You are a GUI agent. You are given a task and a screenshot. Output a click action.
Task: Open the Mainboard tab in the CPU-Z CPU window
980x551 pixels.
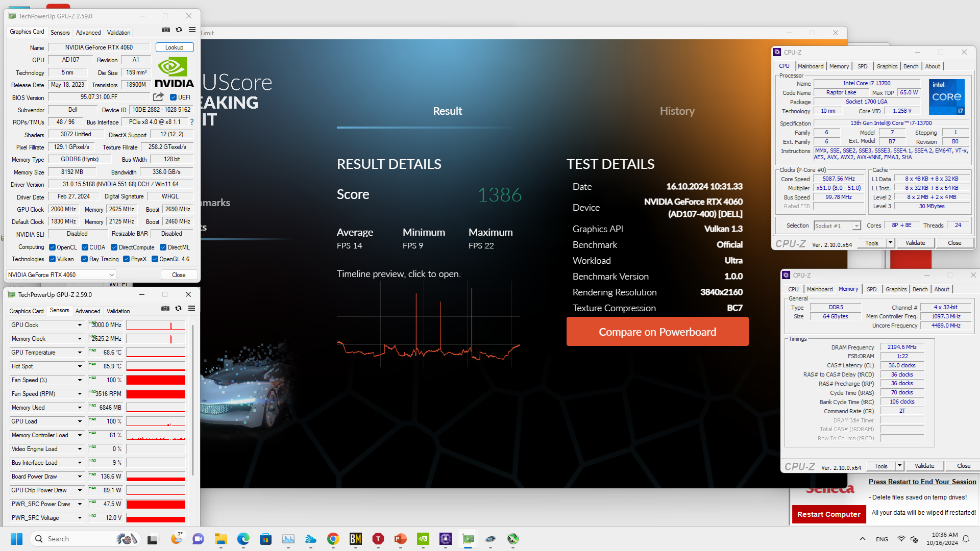(811, 66)
